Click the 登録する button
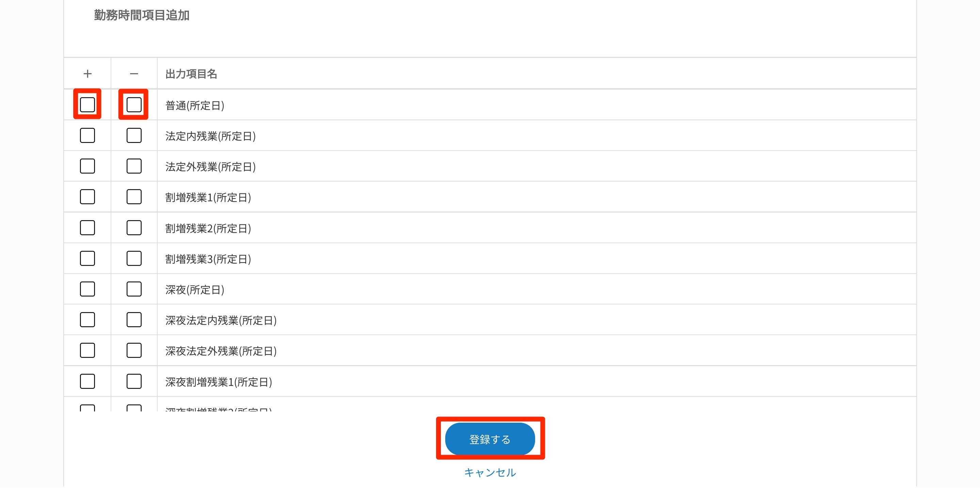The image size is (980, 500). (489, 439)
